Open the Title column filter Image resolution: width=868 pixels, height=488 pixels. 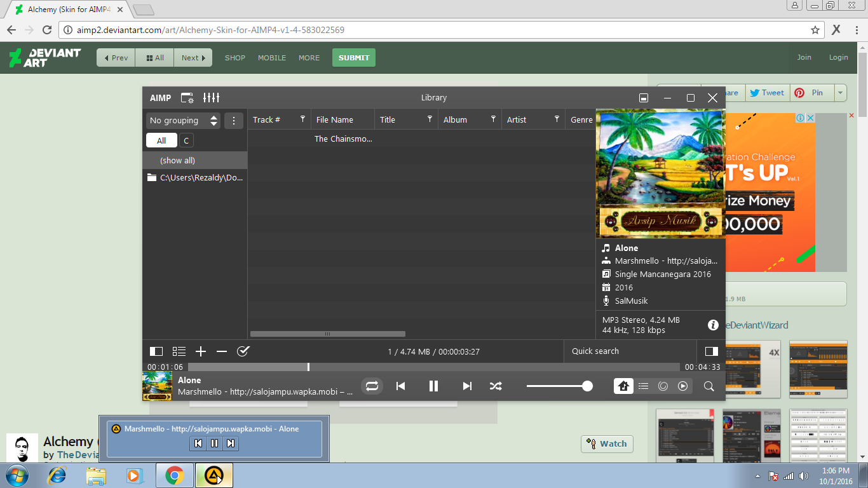point(430,119)
